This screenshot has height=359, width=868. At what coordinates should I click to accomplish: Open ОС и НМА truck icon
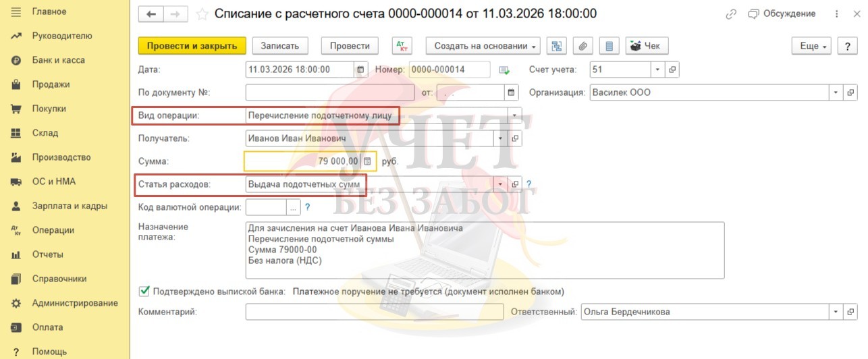pos(16,182)
